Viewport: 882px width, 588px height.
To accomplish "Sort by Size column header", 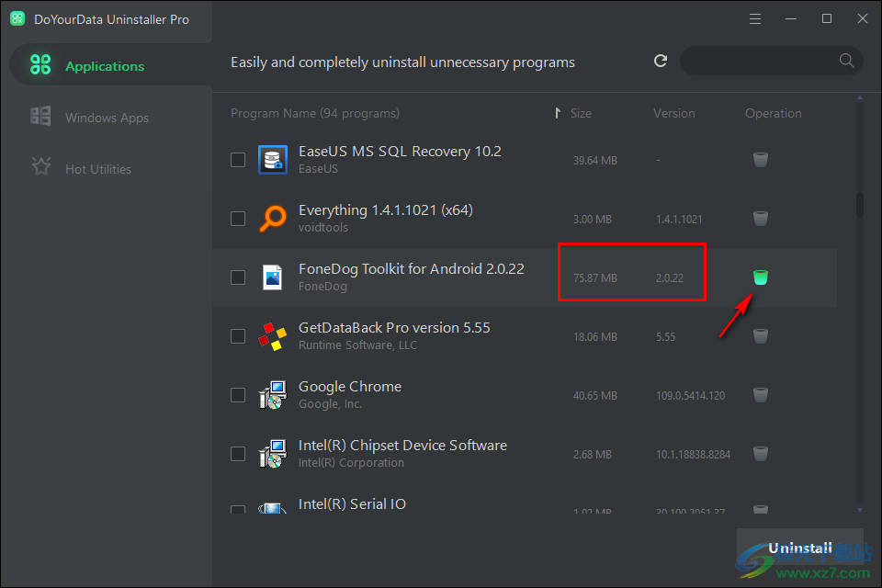I will point(581,113).
